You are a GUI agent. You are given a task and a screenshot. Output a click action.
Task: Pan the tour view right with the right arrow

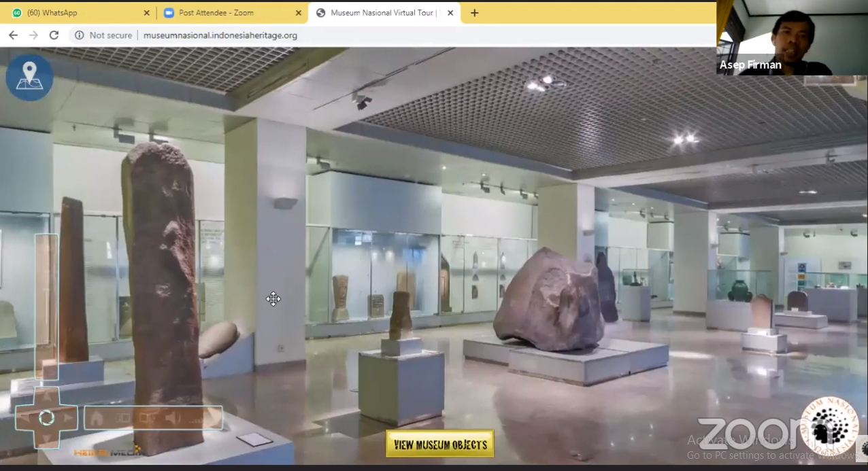[67, 418]
